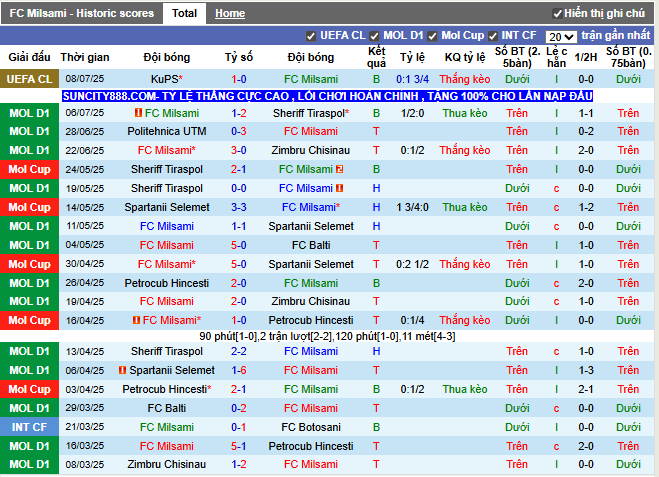Click the H result on 11/05/25
Screen dimensions: 659x477
pos(376,227)
